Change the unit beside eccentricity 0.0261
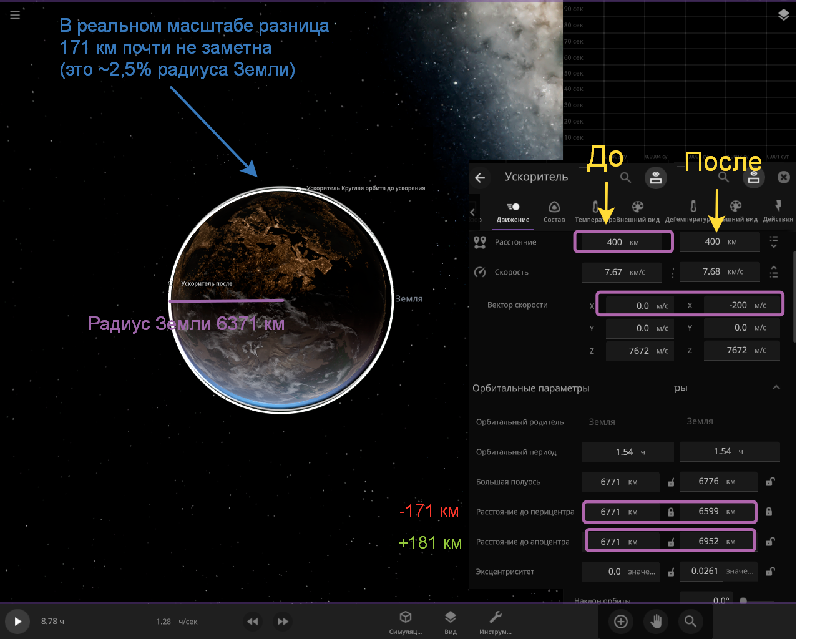The height and width of the screenshot is (639, 840). point(740,572)
